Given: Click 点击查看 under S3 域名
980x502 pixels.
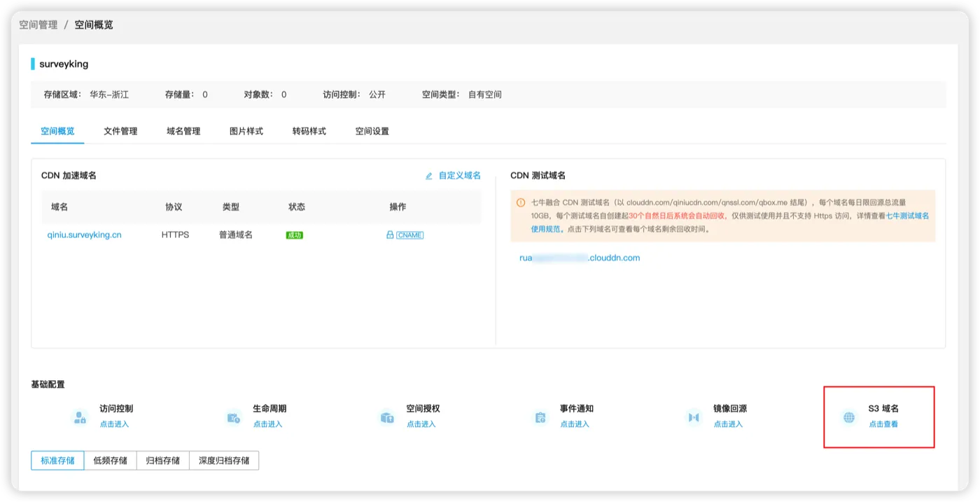Looking at the screenshot, I should [x=883, y=424].
